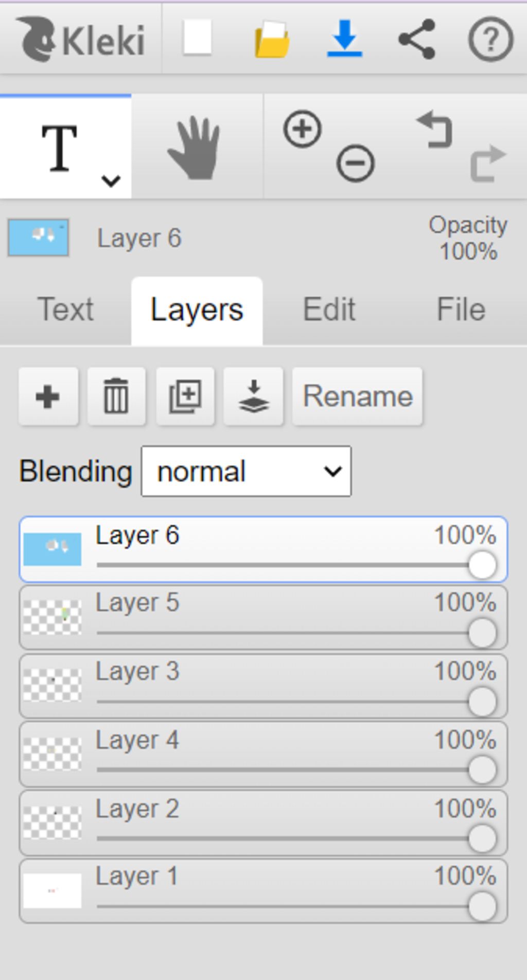
Task: Duplicate the selected layer
Action: click(185, 397)
